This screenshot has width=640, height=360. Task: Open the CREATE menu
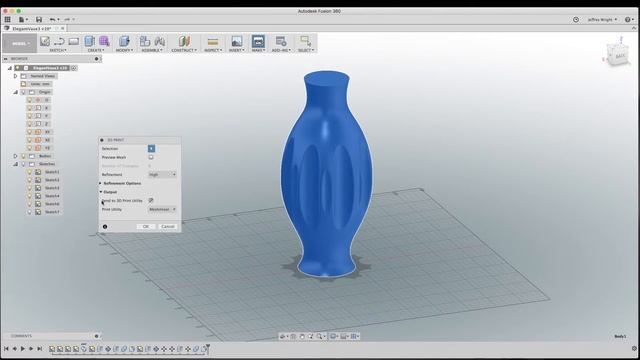pos(96,50)
